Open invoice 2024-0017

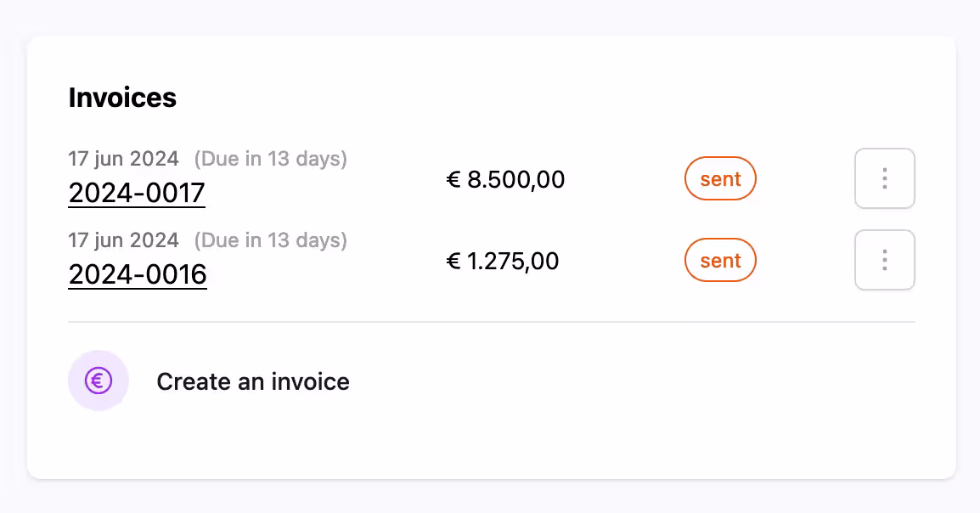click(137, 194)
